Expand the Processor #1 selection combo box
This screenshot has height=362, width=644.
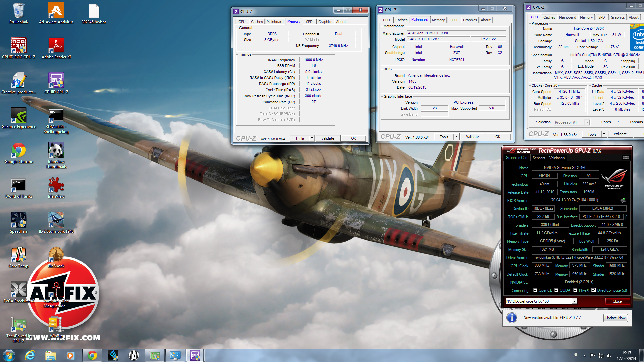pyautogui.click(x=587, y=122)
